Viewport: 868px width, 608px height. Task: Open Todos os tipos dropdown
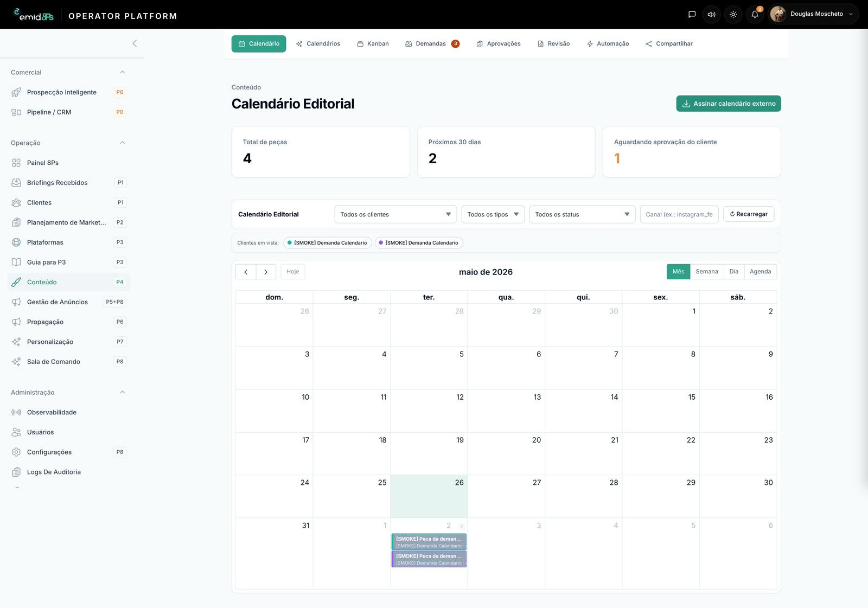pyautogui.click(x=493, y=214)
